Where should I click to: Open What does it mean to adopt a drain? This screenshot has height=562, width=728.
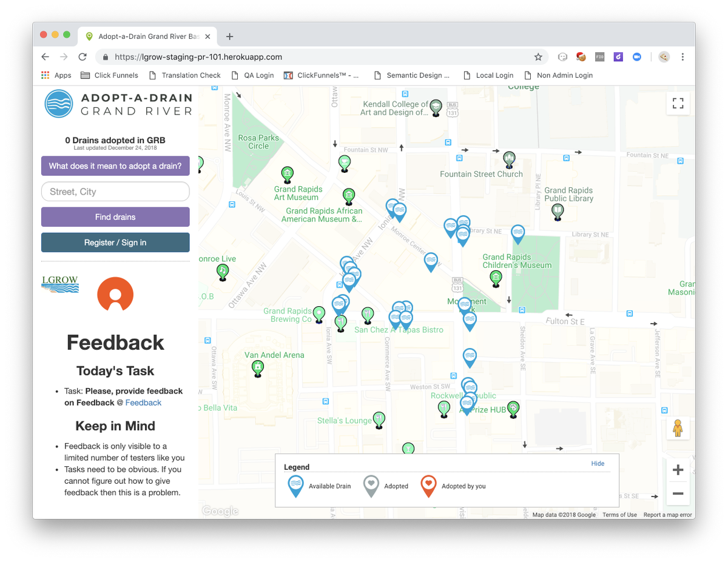point(115,166)
